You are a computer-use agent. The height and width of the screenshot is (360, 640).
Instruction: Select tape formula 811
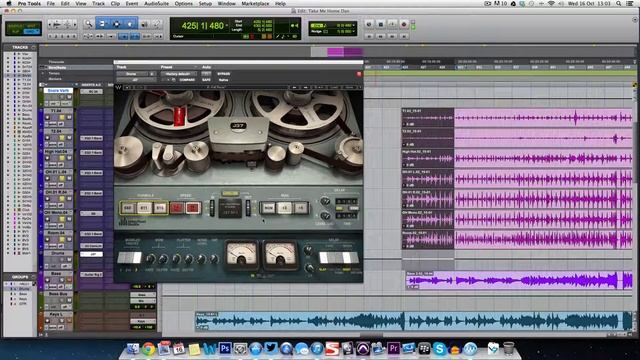pos(144,208)
